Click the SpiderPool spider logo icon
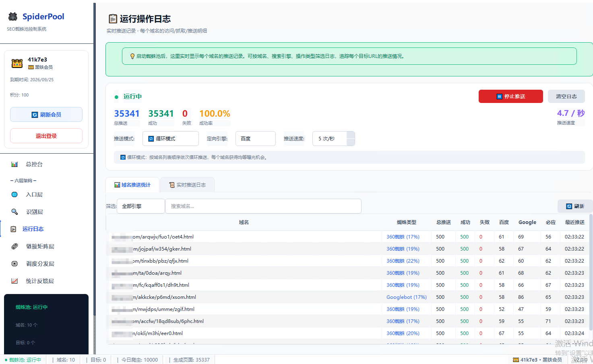Screen dimensions: 593x364 [13, 16]
